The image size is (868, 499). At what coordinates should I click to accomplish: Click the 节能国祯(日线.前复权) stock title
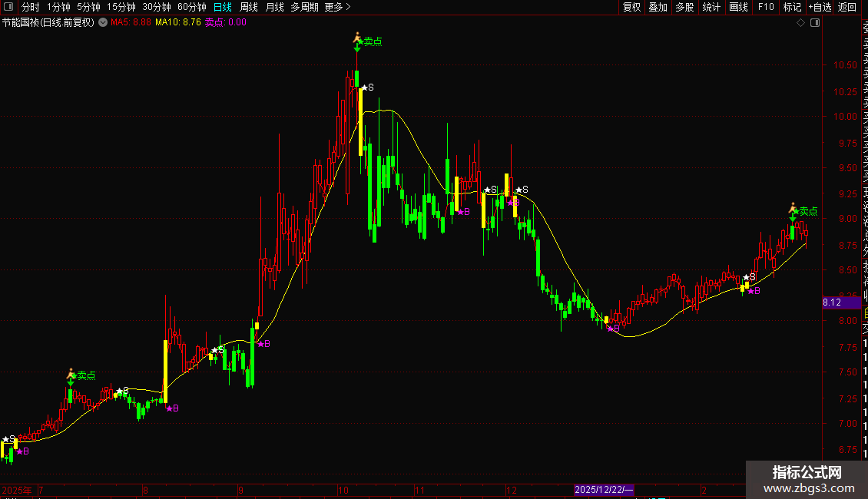pos(48,23)
